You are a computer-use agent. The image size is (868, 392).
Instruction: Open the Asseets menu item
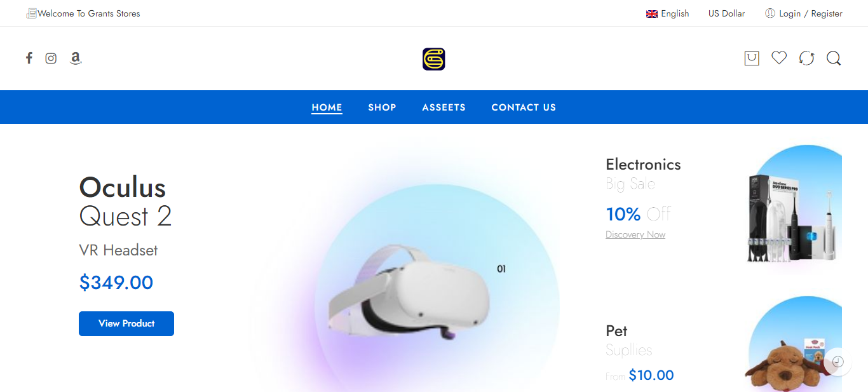(x=444, y=107)
